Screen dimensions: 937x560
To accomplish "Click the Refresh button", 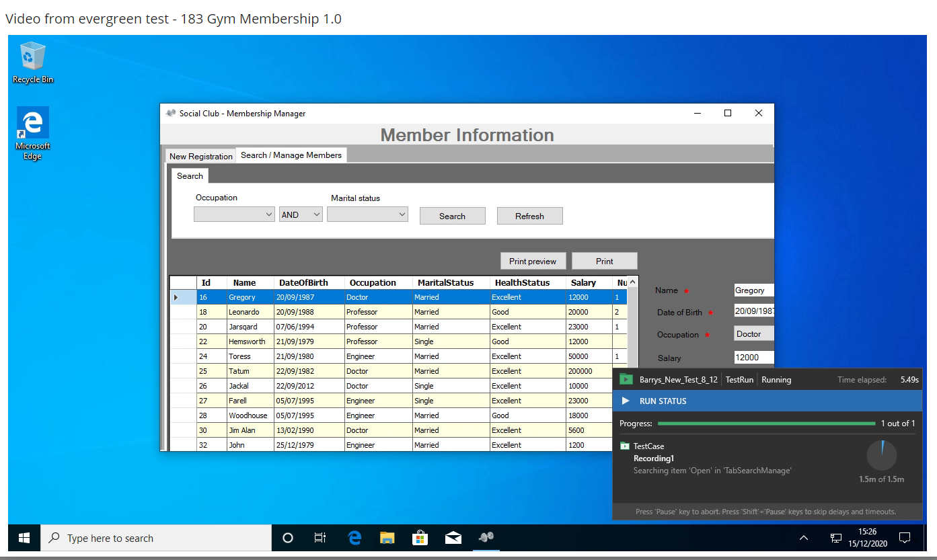I will click(x=529, y=216).
